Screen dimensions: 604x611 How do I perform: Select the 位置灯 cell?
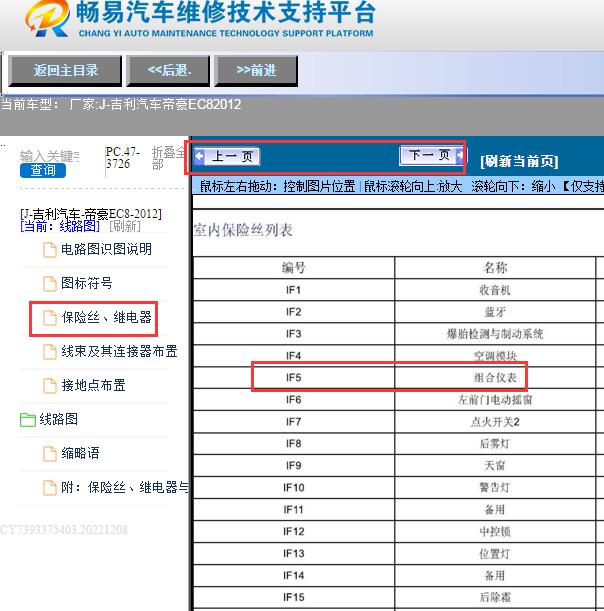(495, 553)
